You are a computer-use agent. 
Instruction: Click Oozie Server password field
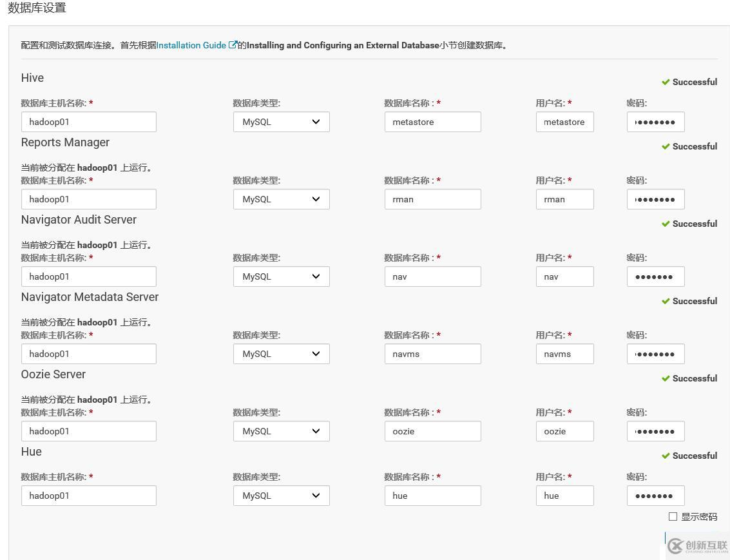coord(655,431)
